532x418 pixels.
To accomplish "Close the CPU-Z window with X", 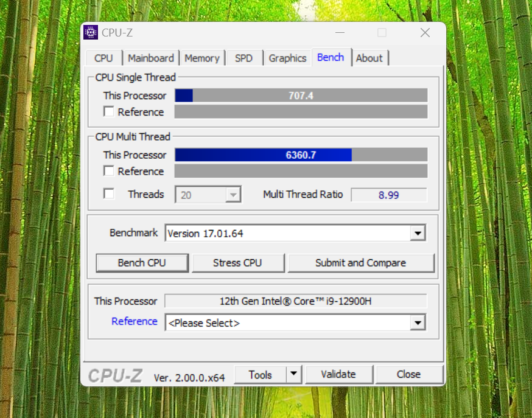I will pyautogui.click(x=425, y=32).
